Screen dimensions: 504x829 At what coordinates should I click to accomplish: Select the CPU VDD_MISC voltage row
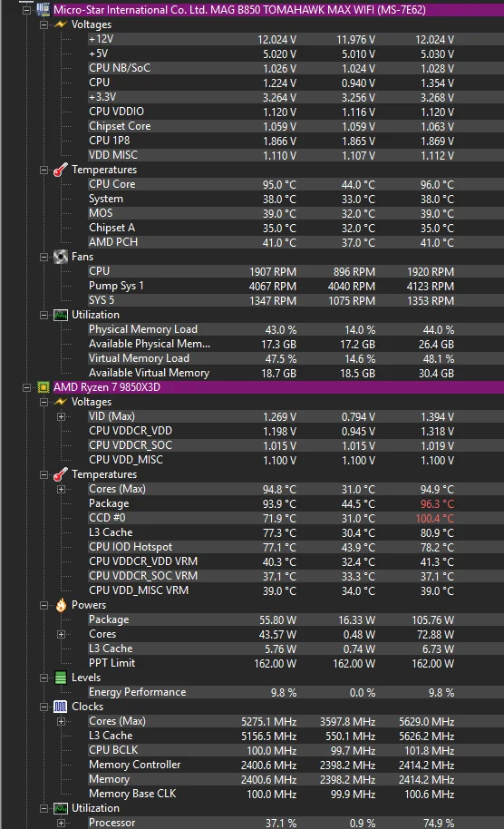tap(296, 460)
